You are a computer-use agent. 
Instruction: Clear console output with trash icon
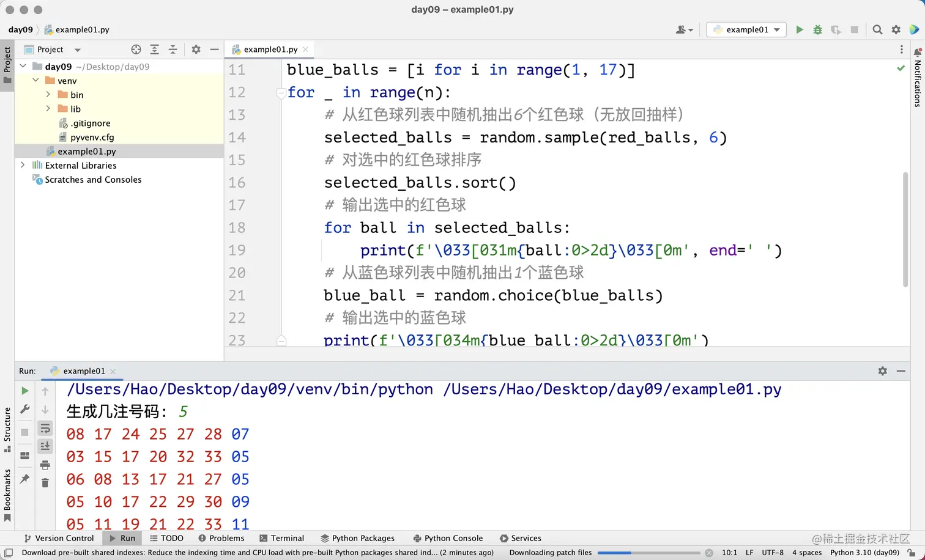45,484
